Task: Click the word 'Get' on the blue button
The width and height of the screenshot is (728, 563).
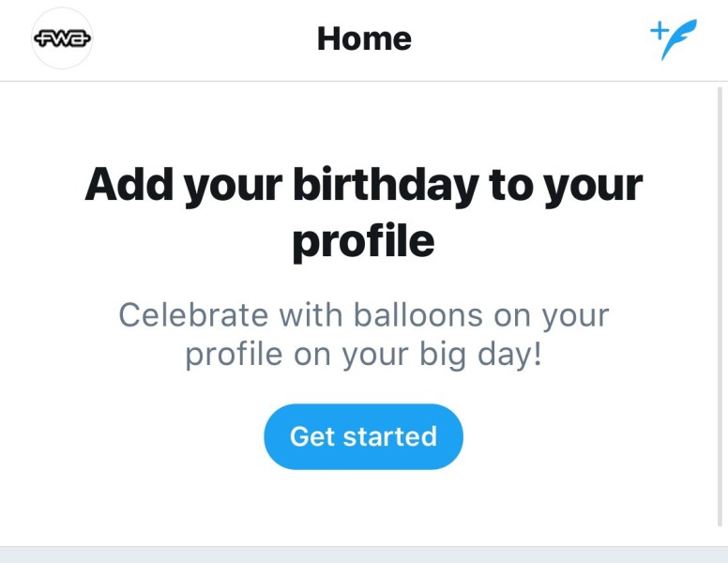Action: coord(312,436)
